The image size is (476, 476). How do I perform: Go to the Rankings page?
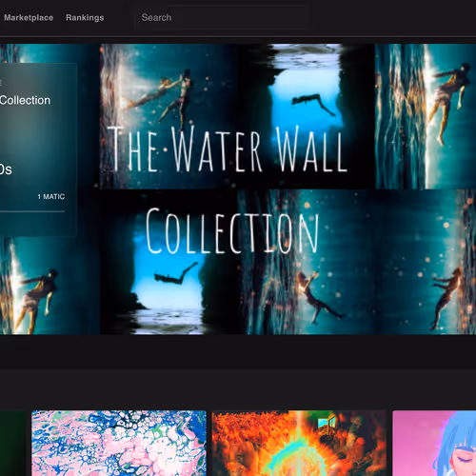(x=85, y=18)
